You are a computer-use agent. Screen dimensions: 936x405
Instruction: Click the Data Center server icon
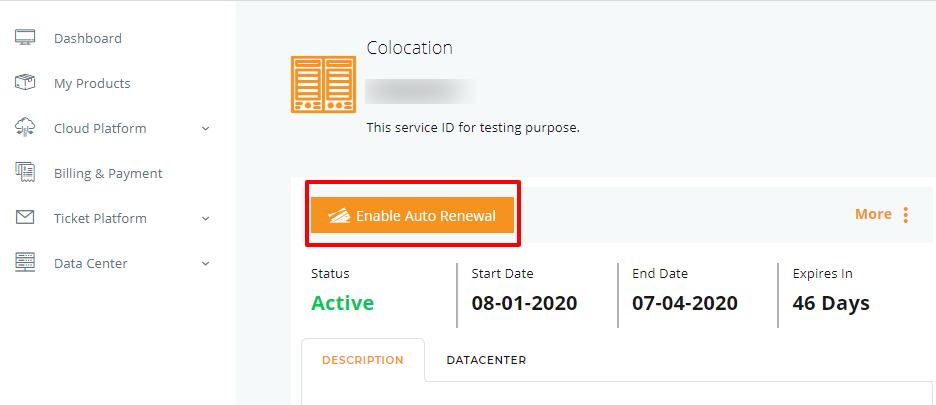click(24, 262)
